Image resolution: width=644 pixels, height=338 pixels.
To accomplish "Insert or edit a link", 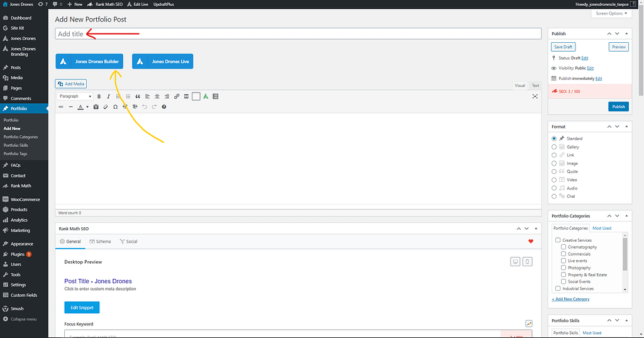I will 177,97.
